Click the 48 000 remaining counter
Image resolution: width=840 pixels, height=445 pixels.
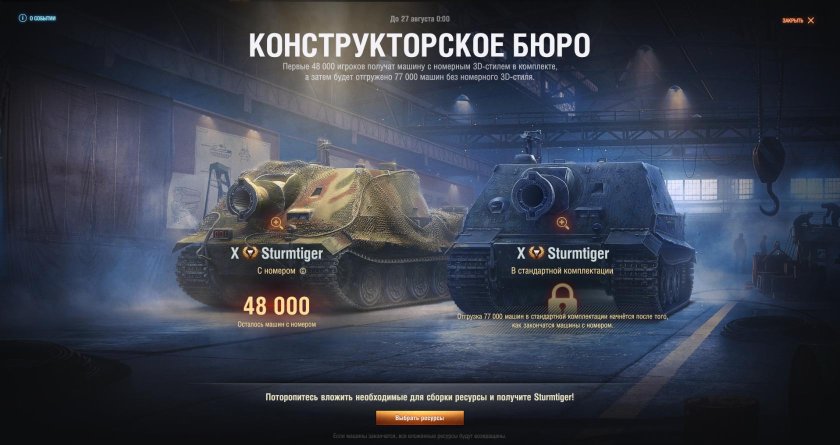276,306
